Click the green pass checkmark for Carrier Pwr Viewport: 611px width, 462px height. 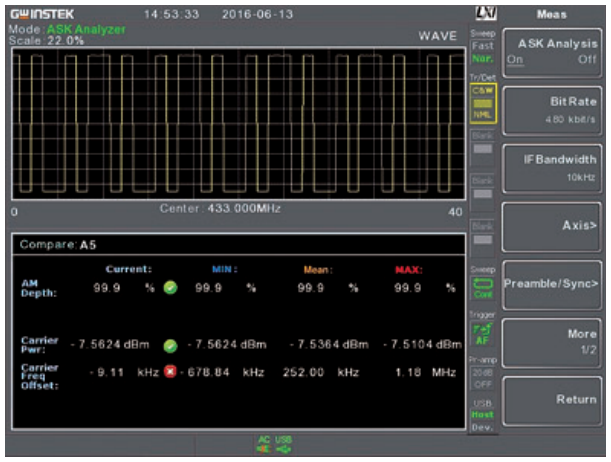(x=170, y=346)
